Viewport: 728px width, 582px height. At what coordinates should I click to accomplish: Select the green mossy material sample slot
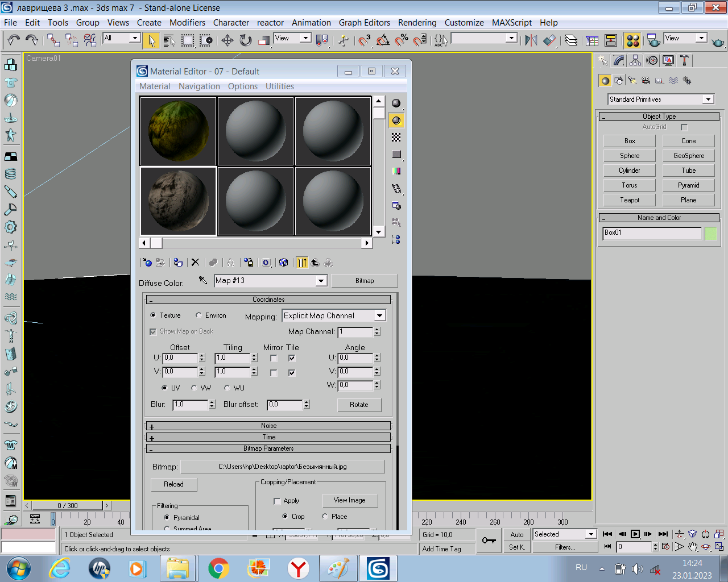pos(178,131)
